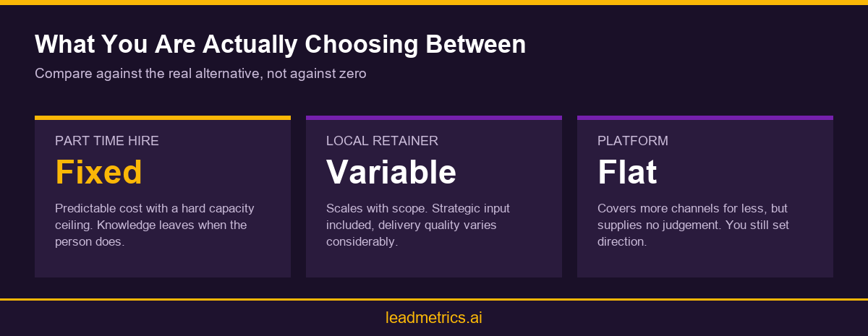This screenshot has height=336, width=868.
Task: Click the white 'Variable' heading
Action: 391,172
